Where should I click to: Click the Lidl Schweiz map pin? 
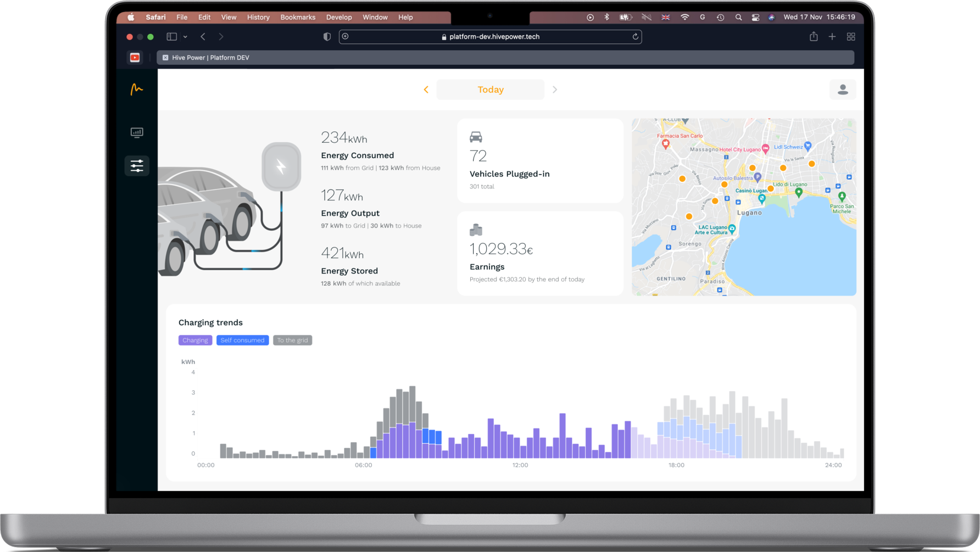(808, 146)
